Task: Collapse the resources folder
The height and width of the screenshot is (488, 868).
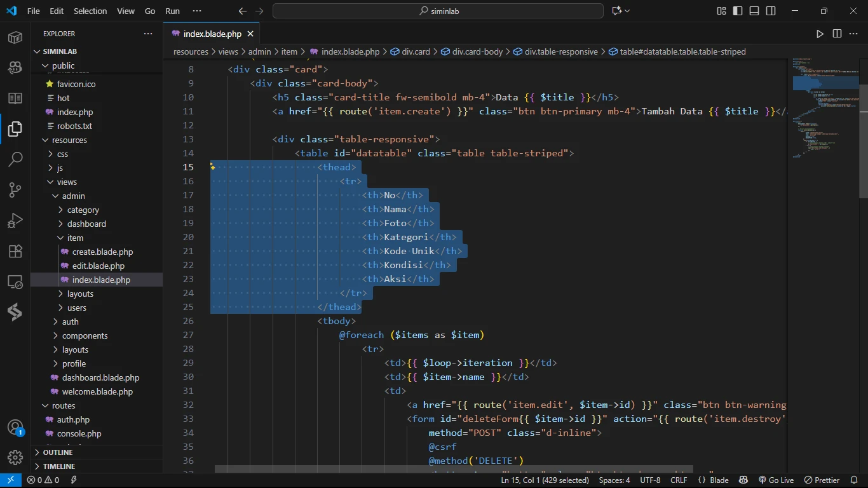Action: pyautogui.click(x=69, y=140)
